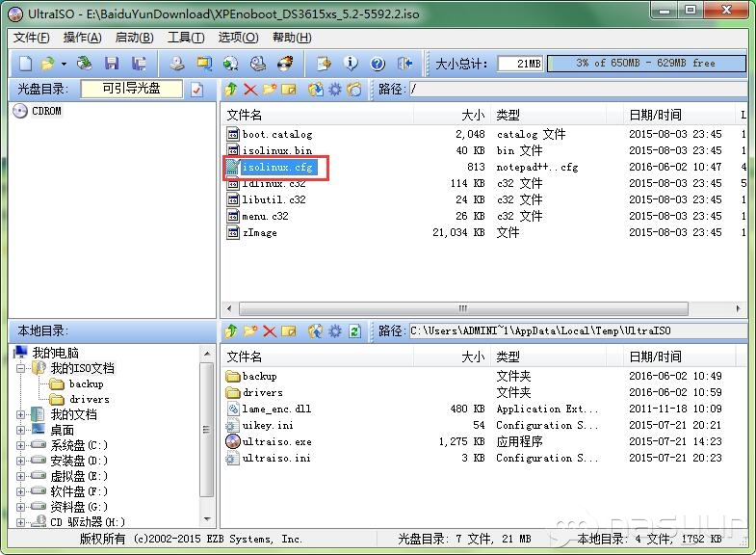Select ultraiso.exe in the local file list
The image size is (756, 555).
point(276,441)
